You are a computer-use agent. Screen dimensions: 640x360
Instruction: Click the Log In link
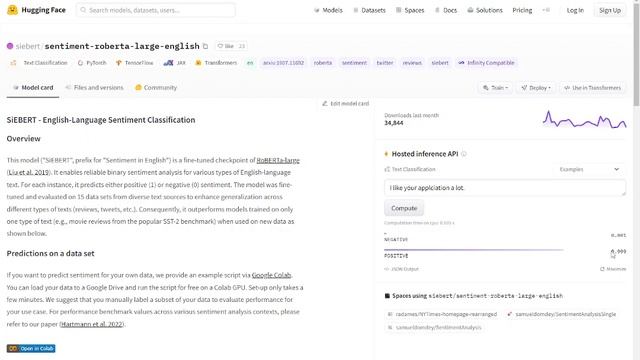[575, 10]
